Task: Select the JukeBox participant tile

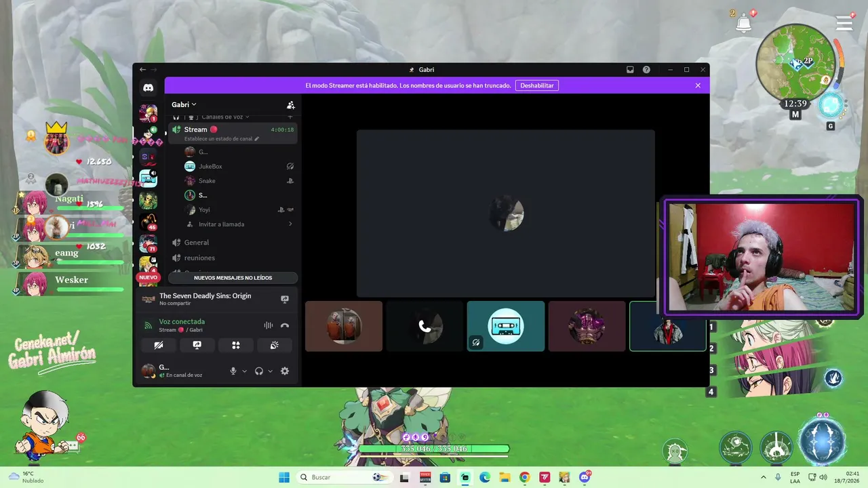Action: pos(505,326)
